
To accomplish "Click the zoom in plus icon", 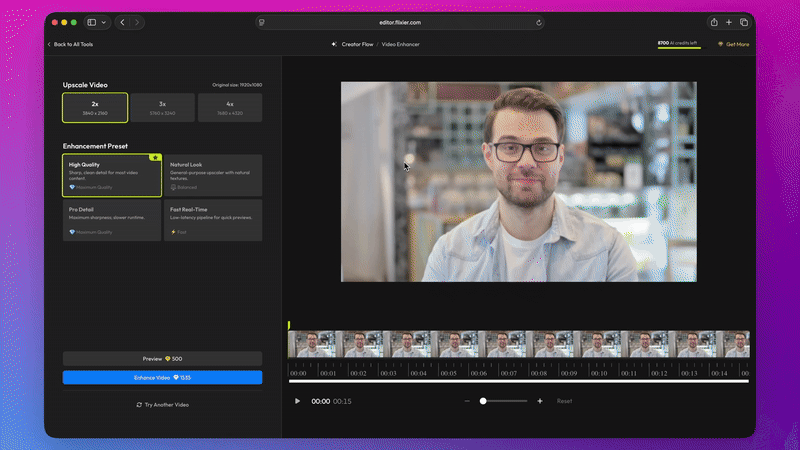I will pyautogui.click(x=540, y=401).
